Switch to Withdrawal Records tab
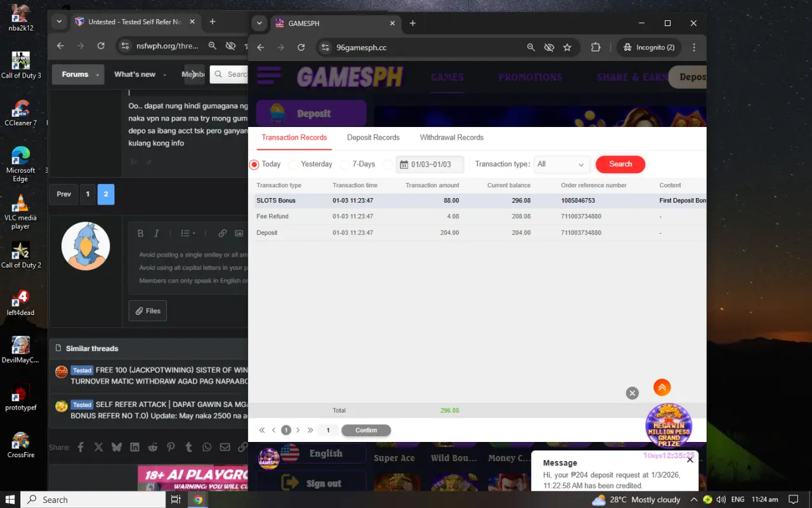Screen dimensions: 812x508 [x=452, y=137]
